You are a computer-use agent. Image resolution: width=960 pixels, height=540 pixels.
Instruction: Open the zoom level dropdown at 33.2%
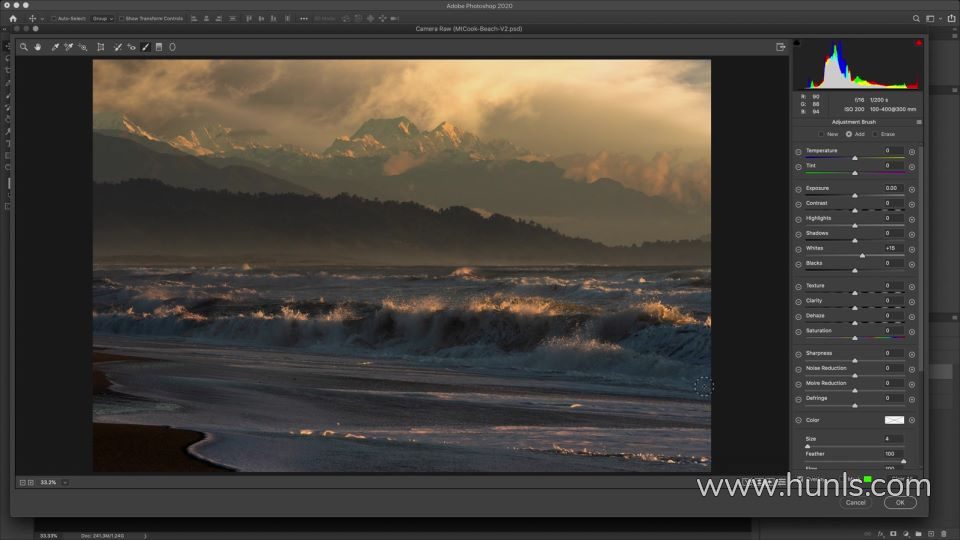point(65,482)
